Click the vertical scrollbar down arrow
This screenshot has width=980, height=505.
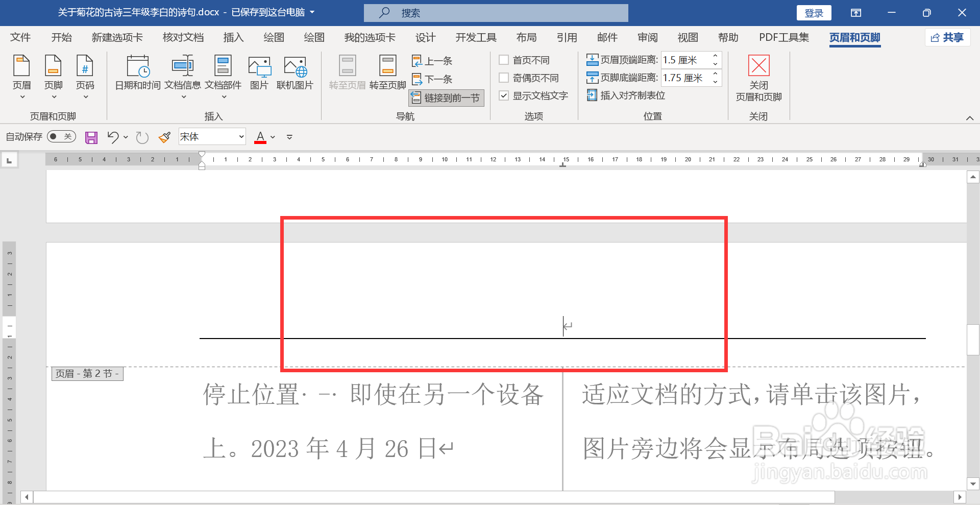(x=973, y=484)
